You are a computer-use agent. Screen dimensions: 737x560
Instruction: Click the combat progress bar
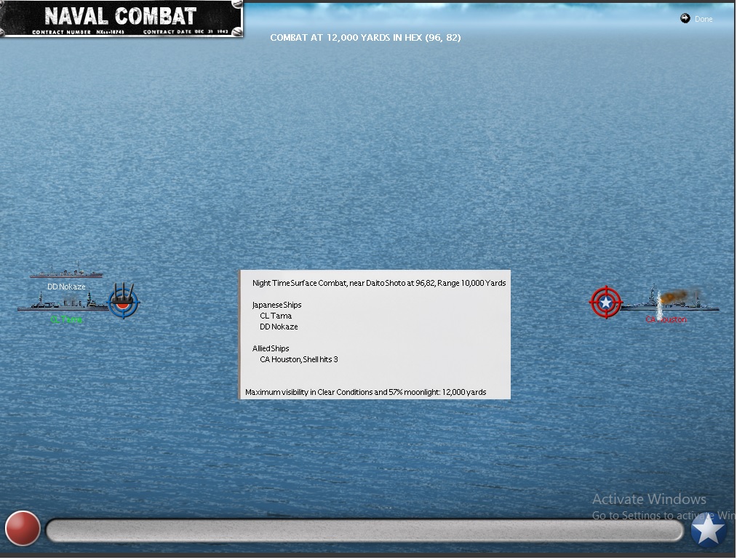tap(364, 530)
